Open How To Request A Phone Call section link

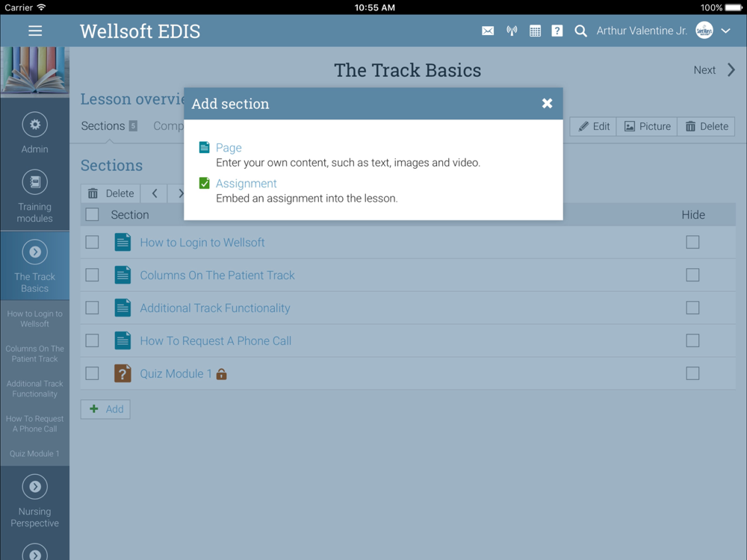click(x=215, y=341)
